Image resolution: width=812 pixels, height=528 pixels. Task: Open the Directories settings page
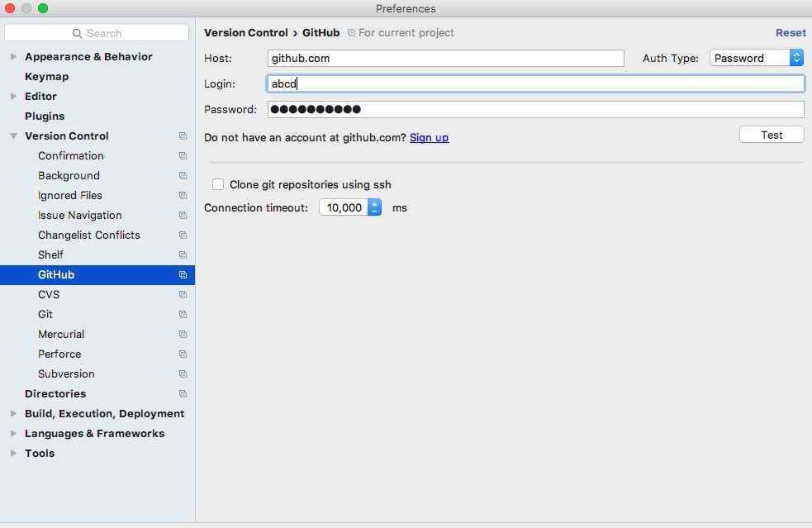click(55, 394)
